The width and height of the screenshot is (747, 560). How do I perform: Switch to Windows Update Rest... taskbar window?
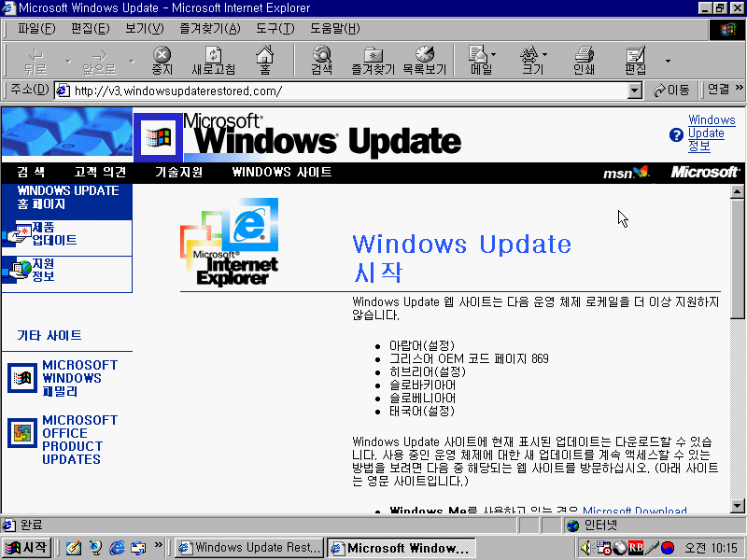(x=249, y=548)
